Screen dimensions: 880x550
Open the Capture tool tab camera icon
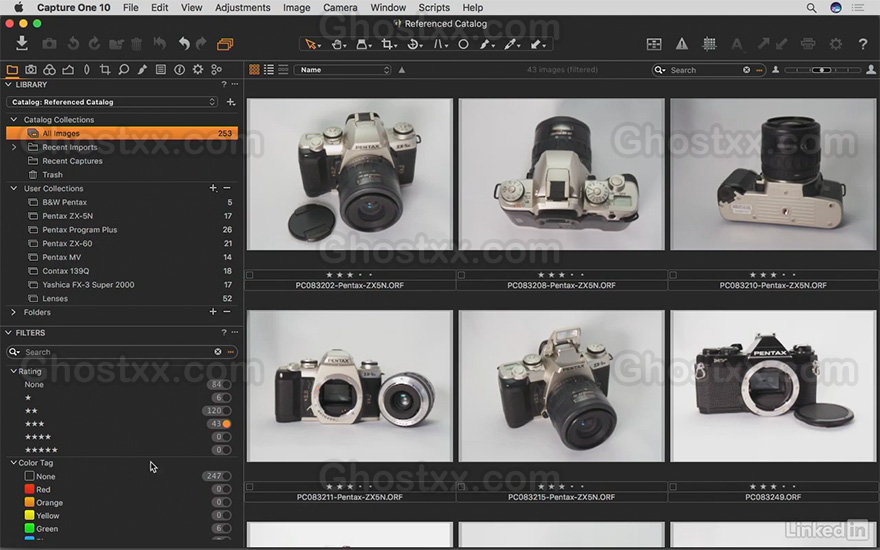pos(31,70)
